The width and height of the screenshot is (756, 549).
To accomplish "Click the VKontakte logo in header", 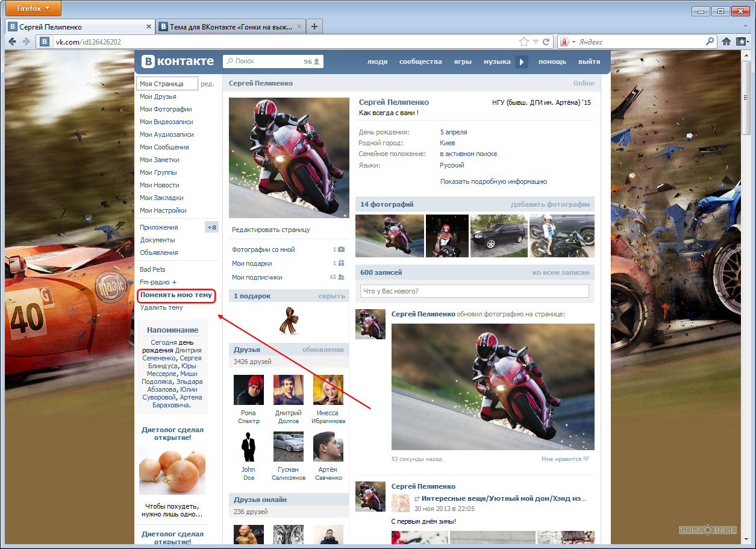I will 178,61.
